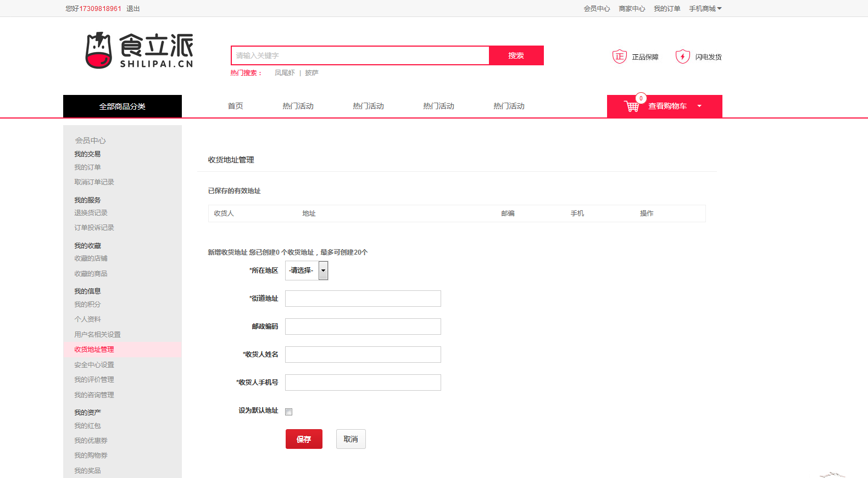Open 我的订单 in the sidebar
The height and width of the screenshot is (478, 868).
point(87,167)
